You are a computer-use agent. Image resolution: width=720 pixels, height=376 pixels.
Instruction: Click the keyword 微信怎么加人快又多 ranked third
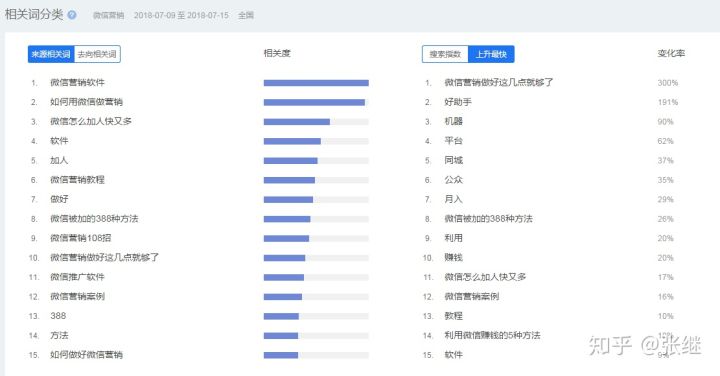click(91, 121)
